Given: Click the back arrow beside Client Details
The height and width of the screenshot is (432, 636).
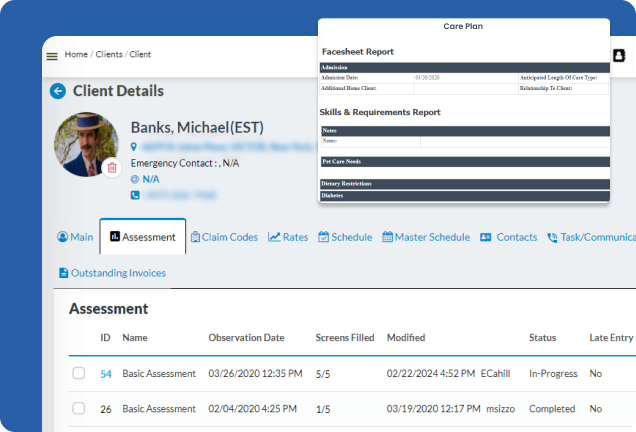Looking at the screenshot, I should tap(58, 91).
